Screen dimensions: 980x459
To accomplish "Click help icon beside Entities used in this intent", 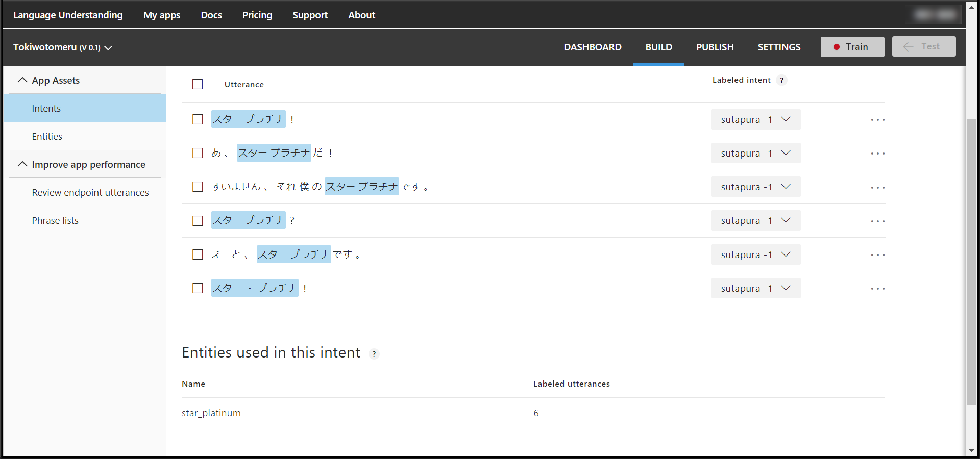I will 374,354.
